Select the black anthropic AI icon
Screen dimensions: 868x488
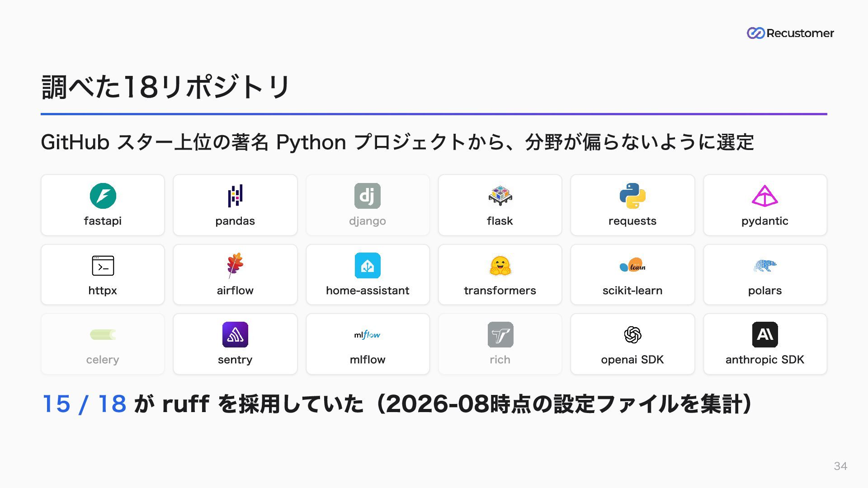click(x=765, y=335)
